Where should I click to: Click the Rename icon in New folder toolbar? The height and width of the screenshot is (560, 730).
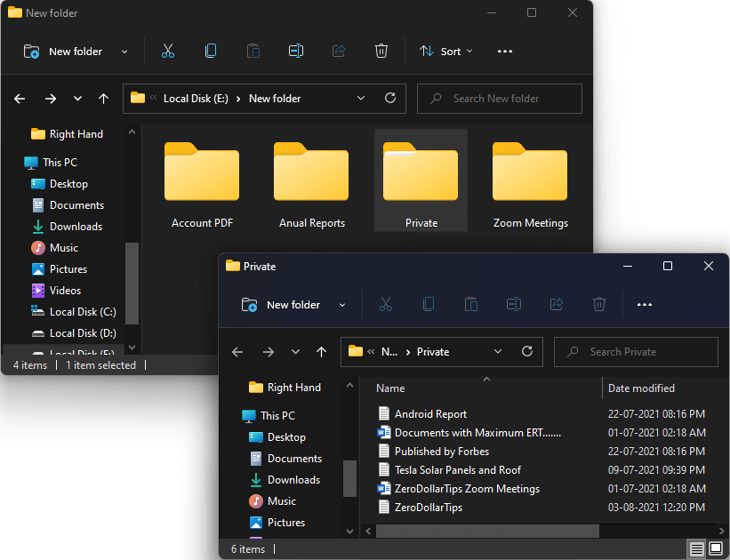click(x=296, y=52)
